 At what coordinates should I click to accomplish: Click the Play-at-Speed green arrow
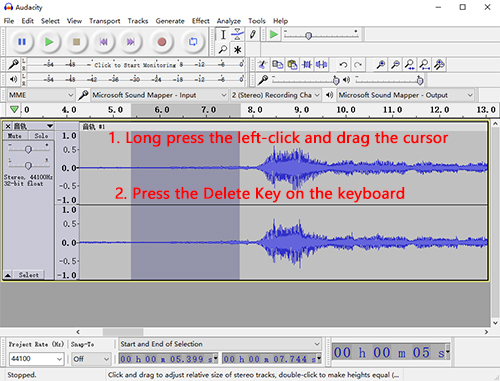[274, 34]
